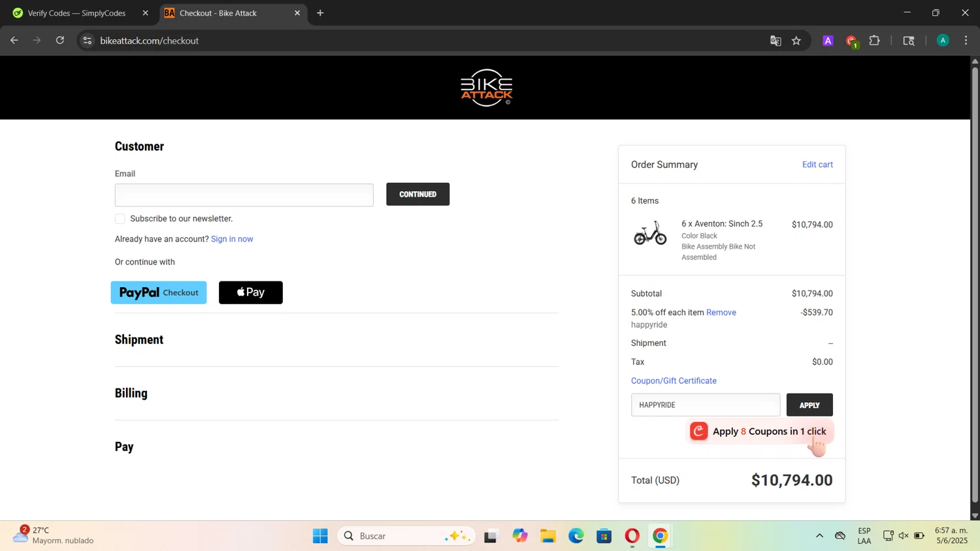Open the Windows Start menu
980x551 pixels.
[x=320, y=536]
